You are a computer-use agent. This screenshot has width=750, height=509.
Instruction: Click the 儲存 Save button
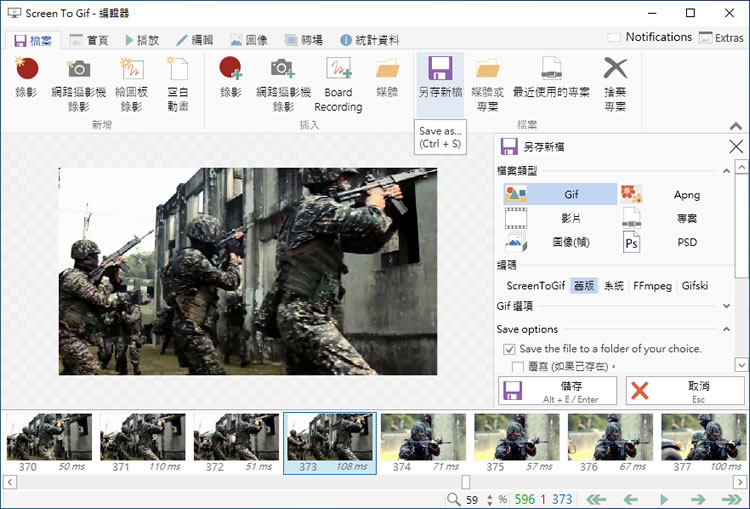[x=558, y=391]
